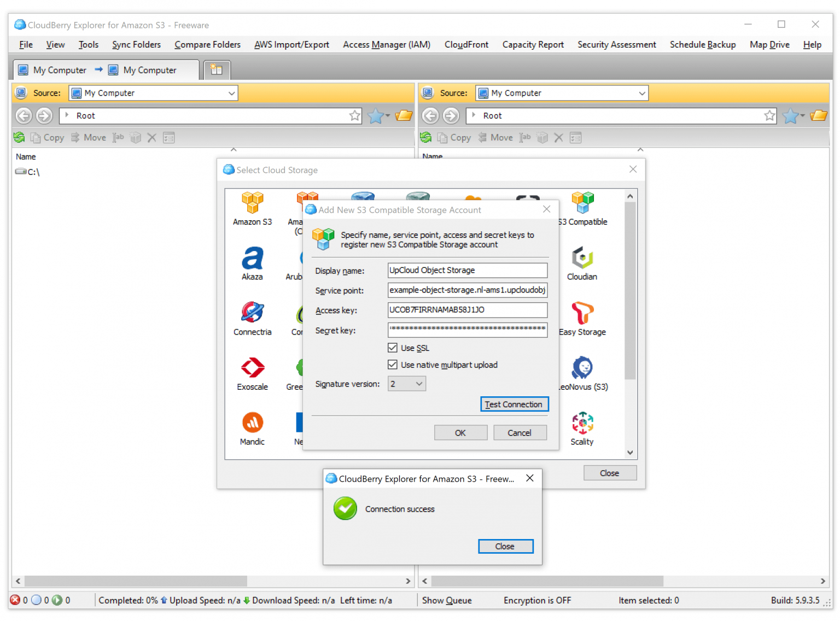Expand left pane favorites star dropdown
This screenshot has height=621, width=840.
(x=388, y=115)
